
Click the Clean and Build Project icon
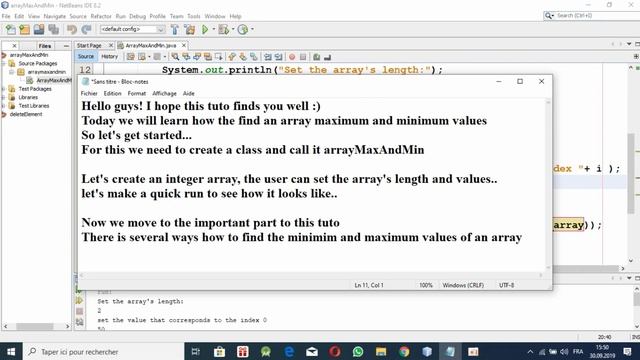click(189, 29)
